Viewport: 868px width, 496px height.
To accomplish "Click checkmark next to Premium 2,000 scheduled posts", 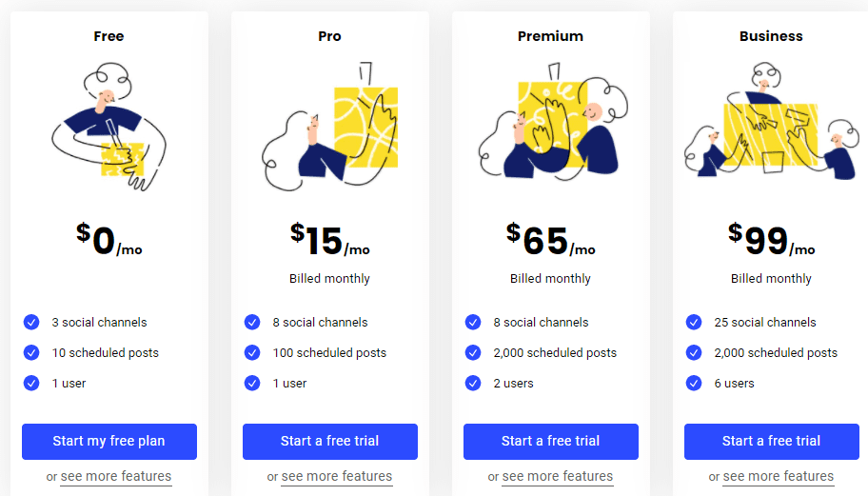I will click(x=473, y=352).
